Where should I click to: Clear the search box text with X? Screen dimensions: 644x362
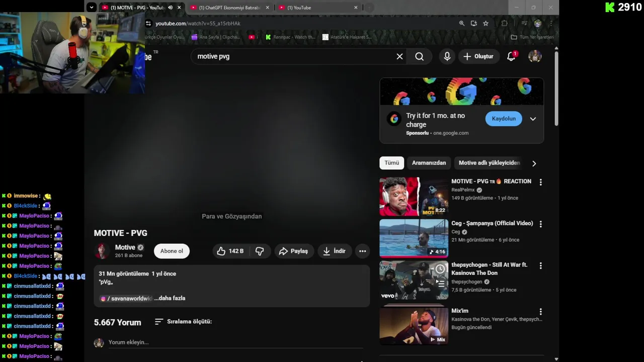(399, 56)
